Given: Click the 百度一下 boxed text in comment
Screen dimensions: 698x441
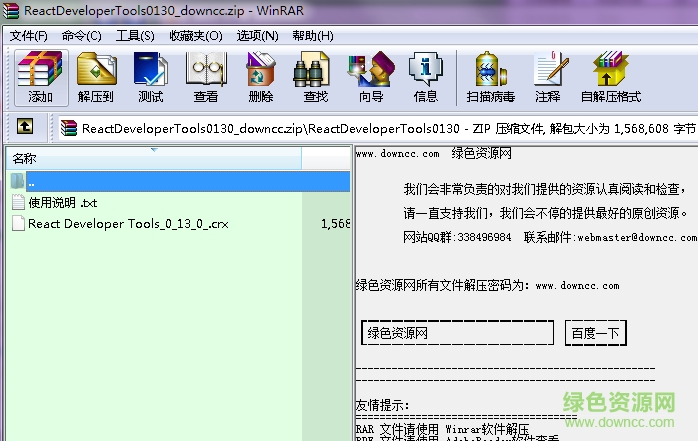Looking at the screenshot, I should [596, 333].
